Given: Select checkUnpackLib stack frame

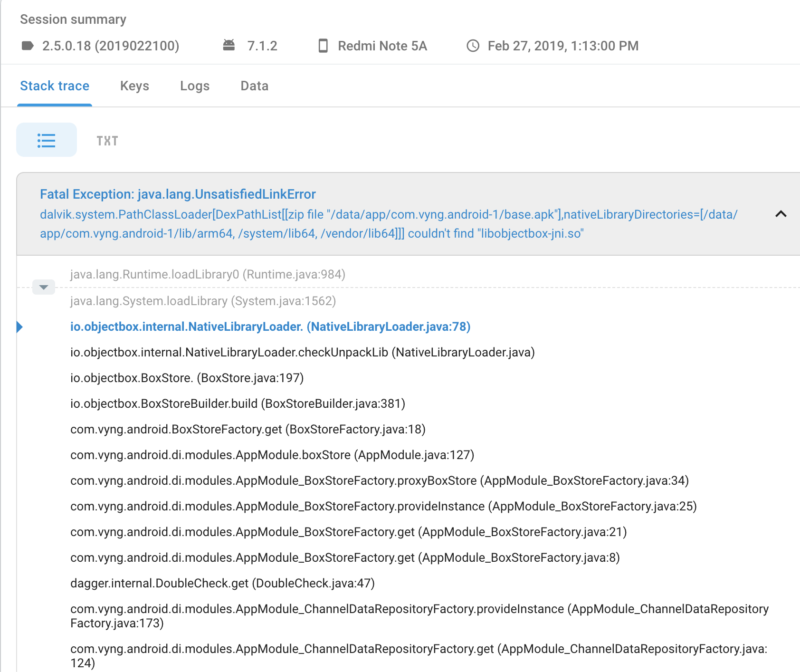Looking at the screenshot, I should point(303,353).
